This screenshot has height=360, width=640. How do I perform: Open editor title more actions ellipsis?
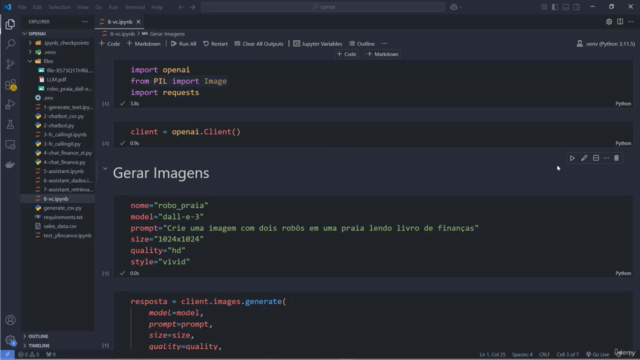click(x=631, y=22)
